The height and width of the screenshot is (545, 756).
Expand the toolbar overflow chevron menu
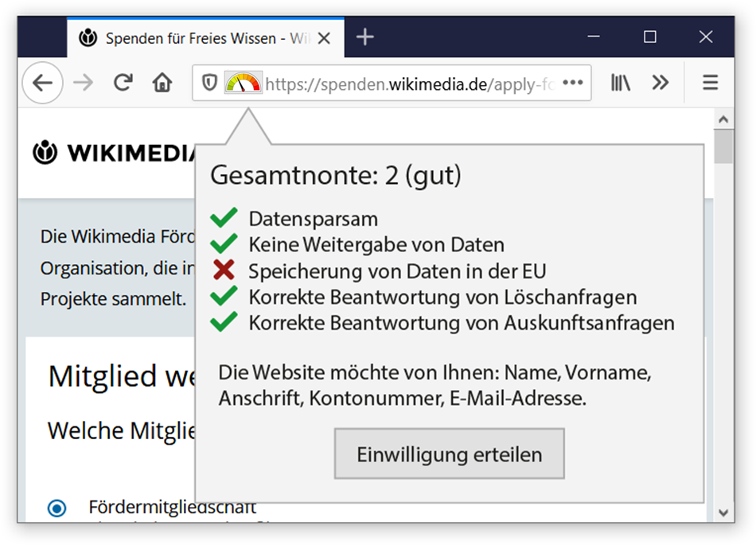[x=660, y=83]
